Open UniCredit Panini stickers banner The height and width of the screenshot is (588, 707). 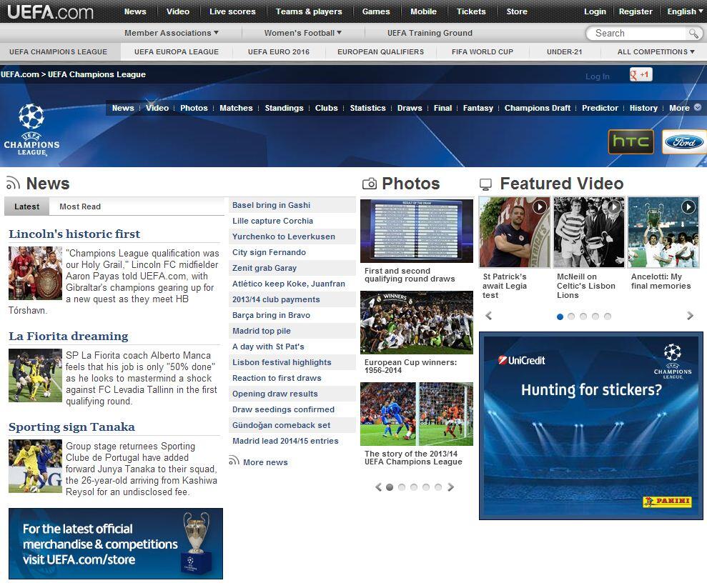tap(590, 426)
